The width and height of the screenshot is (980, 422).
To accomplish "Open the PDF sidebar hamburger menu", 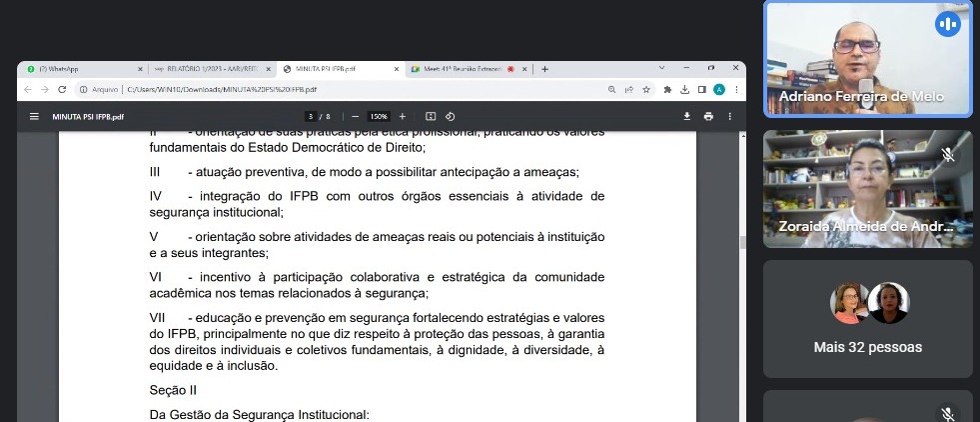I will [x=34, y=116].
